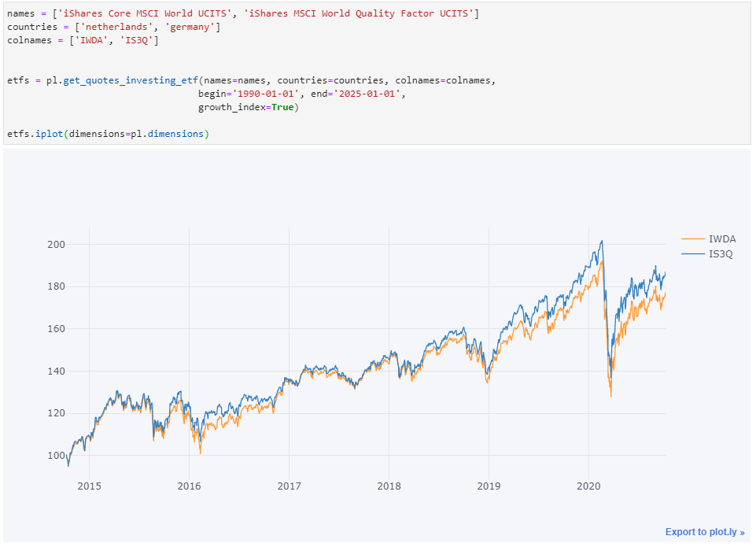This screenshot has width=756, height=547.
Task: Click the 2017 x-axis tick label
Action: [x=289, y=485]
